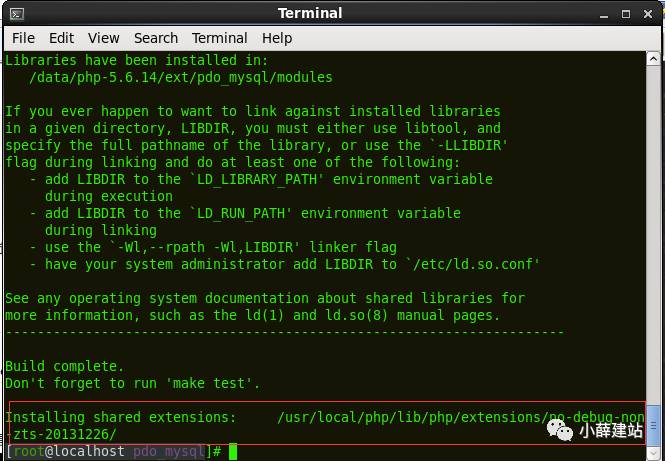The image size is (665, 461).
Task: Click the 'LD_LIBRARY_PATH' environment variable line
Action: (261, 179)
